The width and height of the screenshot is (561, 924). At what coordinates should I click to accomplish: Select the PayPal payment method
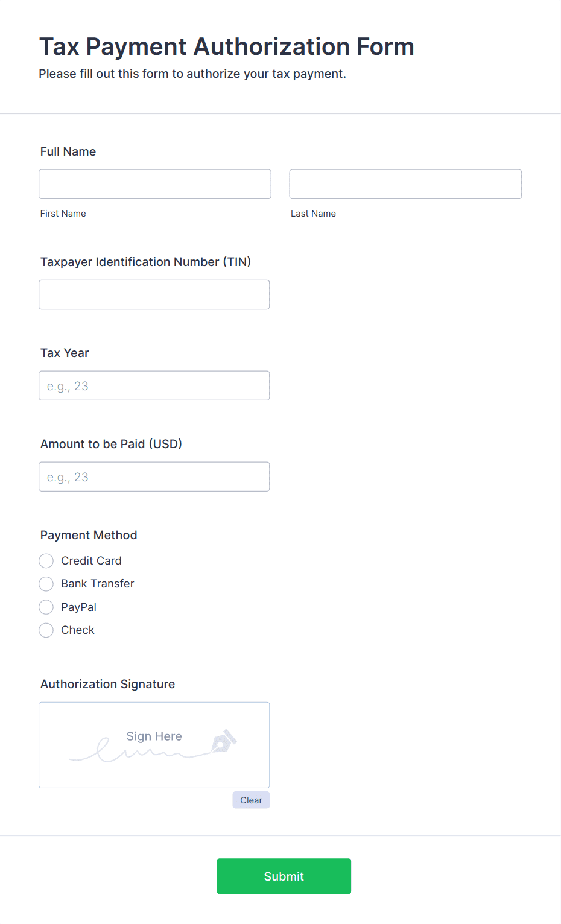point(46,607)
